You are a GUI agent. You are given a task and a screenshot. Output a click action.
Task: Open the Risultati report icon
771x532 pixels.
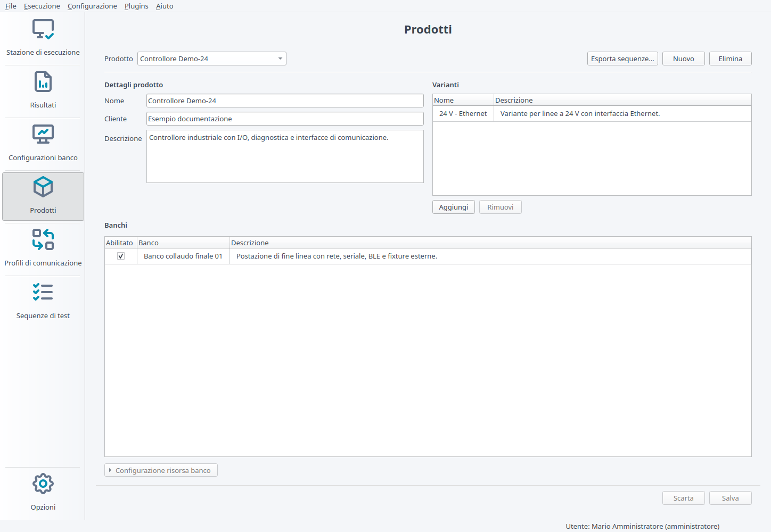coord(43,82)
